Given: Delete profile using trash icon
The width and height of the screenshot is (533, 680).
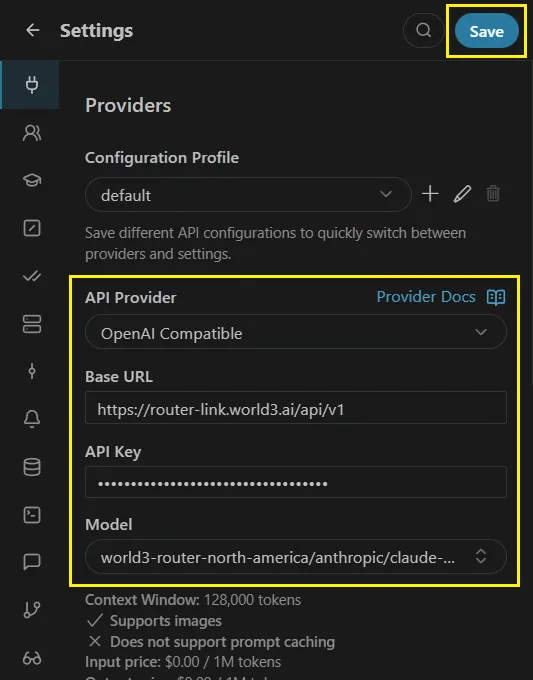Looking at the screenshot, I should (493, 194).
